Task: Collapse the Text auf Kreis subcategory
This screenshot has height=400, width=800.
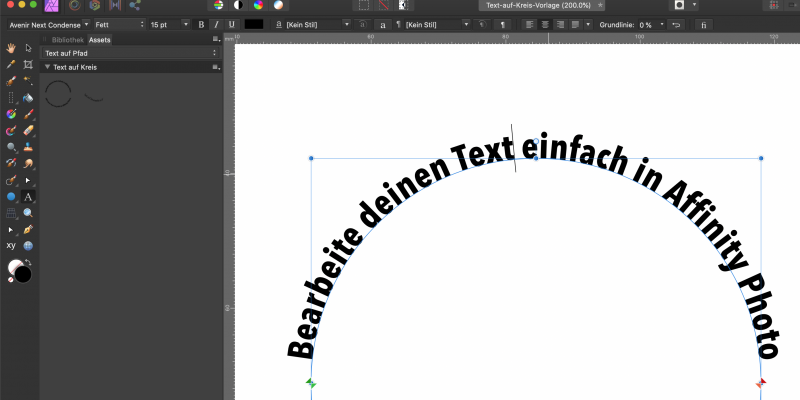Action: click(x=47, y=67)
